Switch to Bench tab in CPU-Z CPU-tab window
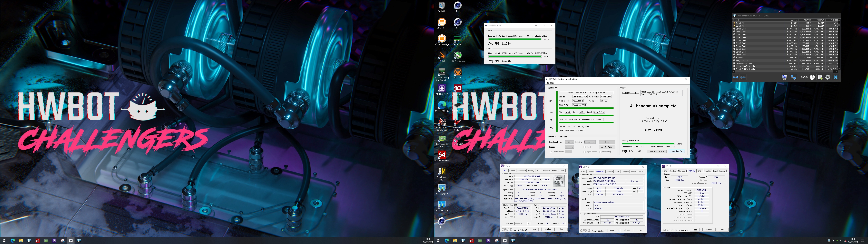Viewport: 868px width, 244px height. tap(554, 170)
